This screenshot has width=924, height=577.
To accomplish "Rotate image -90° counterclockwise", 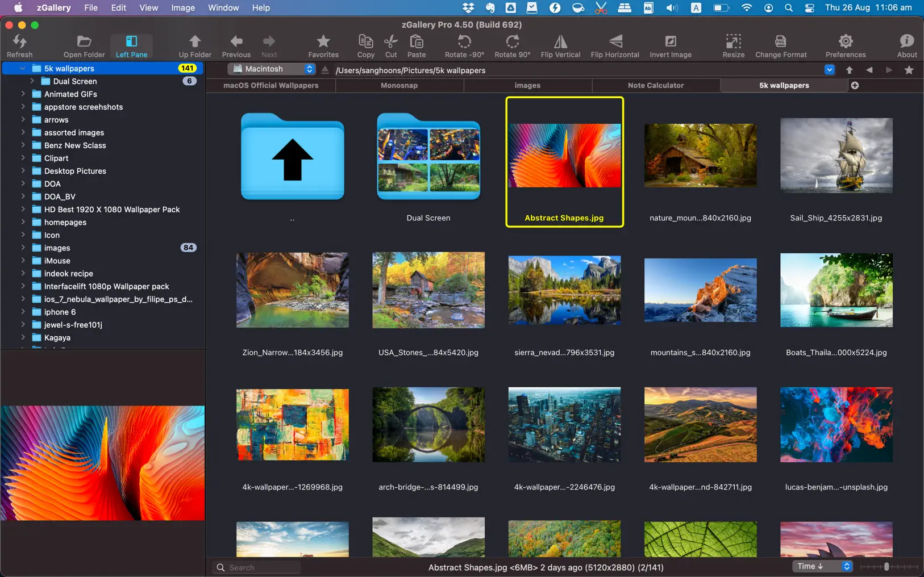I will [x=464, y=45].
